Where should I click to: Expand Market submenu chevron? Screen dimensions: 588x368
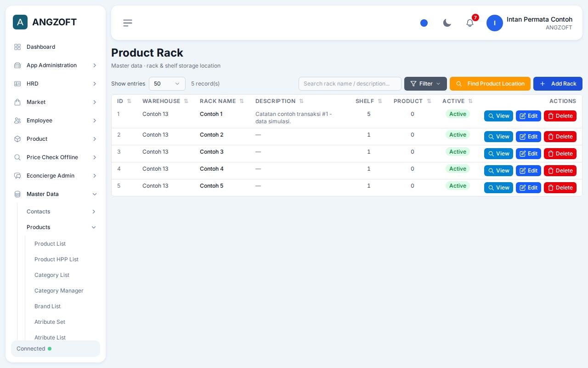point(95,102)
